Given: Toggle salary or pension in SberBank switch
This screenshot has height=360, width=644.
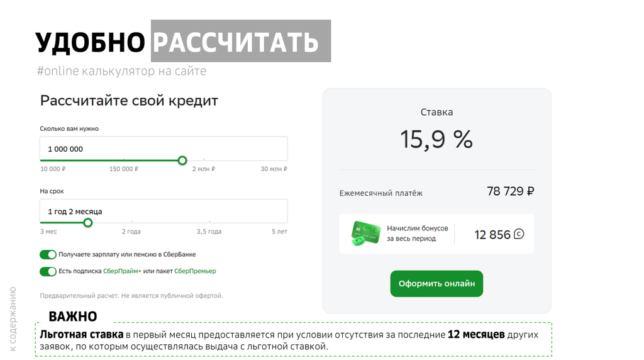Looking at the screenshot, I should point(48,255).
